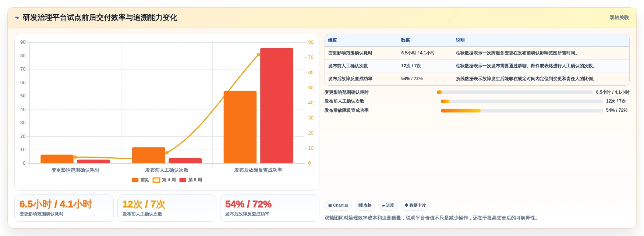
Task: Click the red 变更影响范围确认耗时 bar
Action: pyautogui.click(x=93, y=161)
